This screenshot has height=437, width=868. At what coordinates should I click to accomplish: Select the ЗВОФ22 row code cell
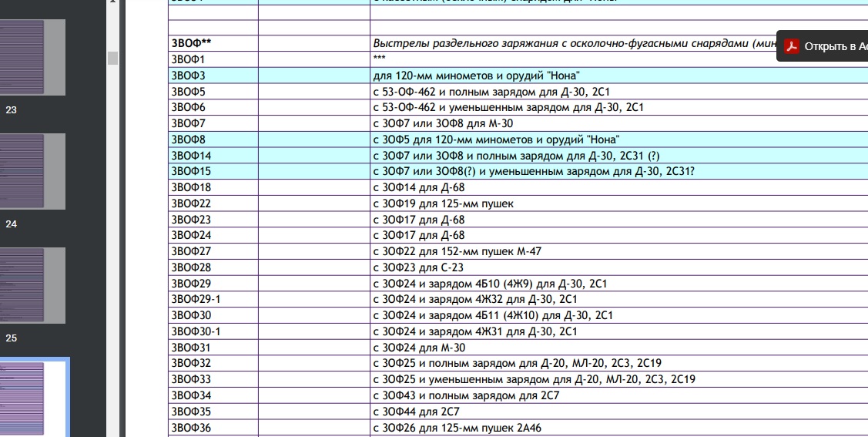point(191,203)
